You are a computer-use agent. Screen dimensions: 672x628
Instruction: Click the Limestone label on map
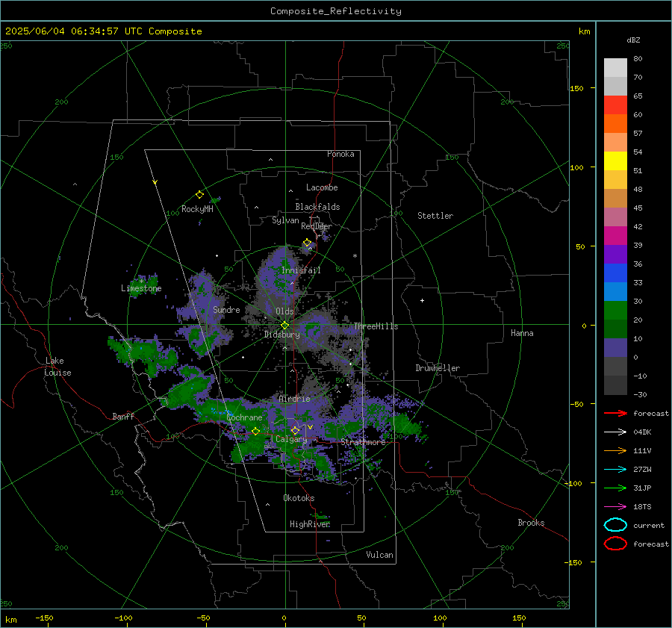coord(141,288)
